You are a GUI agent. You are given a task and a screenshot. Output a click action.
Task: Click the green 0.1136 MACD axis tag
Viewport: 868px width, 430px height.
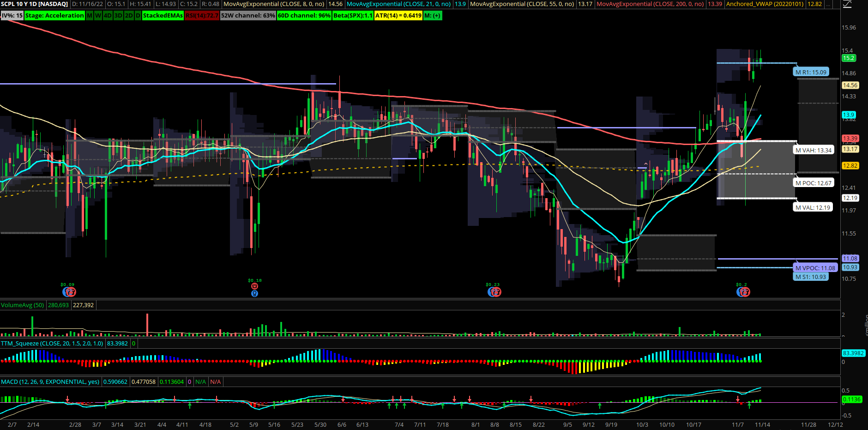pyautogui.click(x=851, y=399)
